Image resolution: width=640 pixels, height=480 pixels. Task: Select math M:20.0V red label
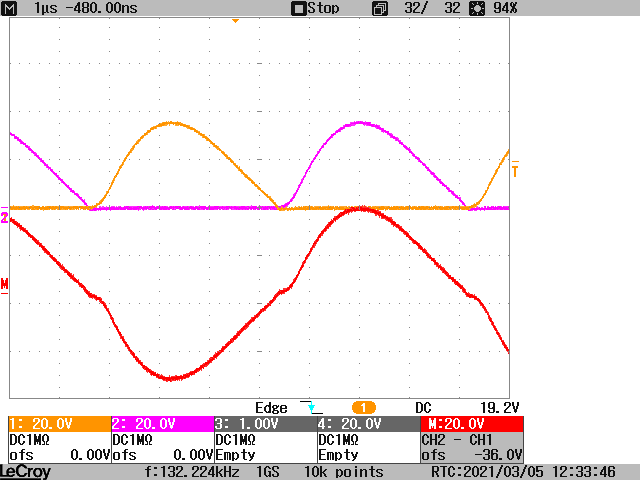click(x=472, y=424)
